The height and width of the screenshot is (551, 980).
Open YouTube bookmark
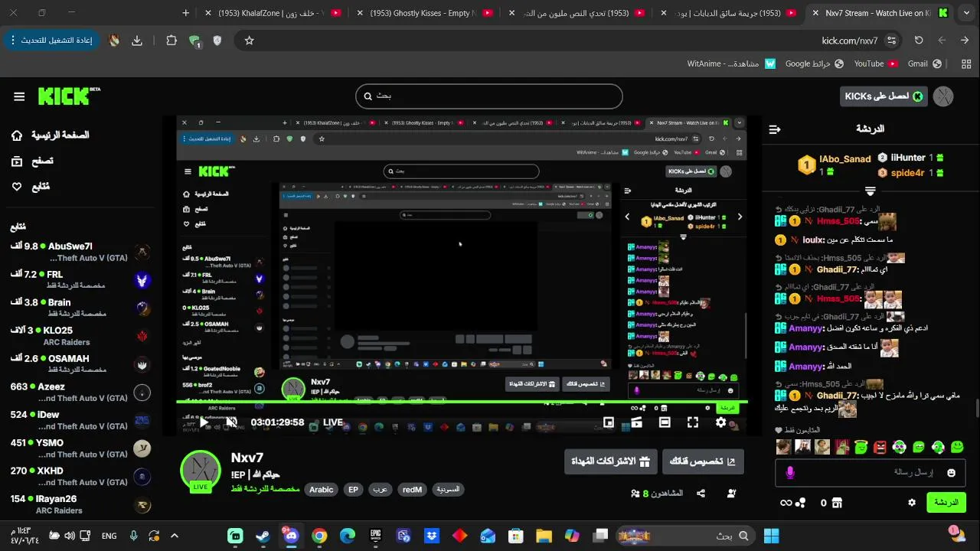[x=876, y=64]
